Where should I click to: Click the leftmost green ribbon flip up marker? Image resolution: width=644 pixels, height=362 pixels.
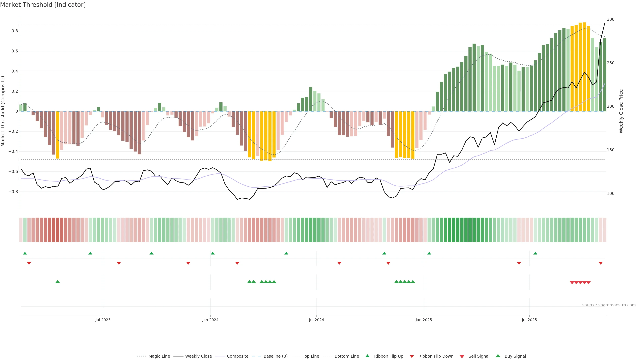click(25, 253)
